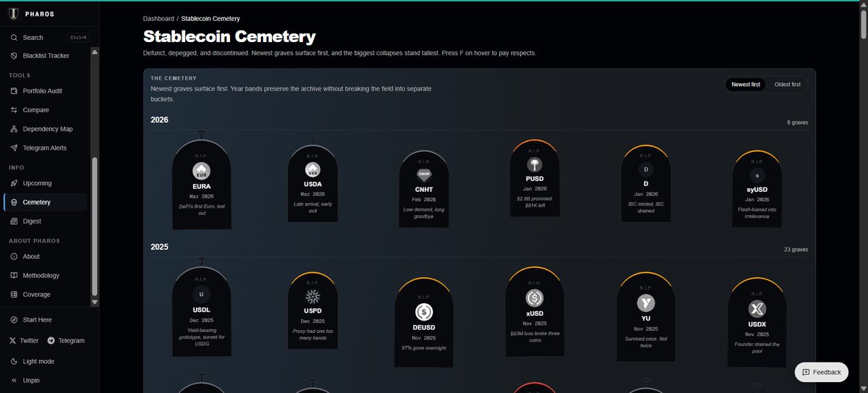Click DEUSD epitaph "97% gone overnight"
868x393 pixels.
424,348
